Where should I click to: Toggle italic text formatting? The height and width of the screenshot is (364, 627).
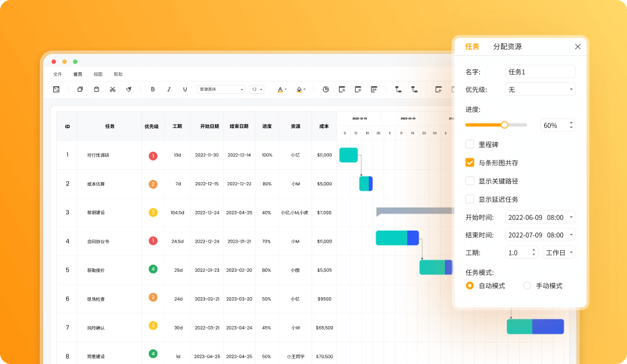[x=169, y=90]
